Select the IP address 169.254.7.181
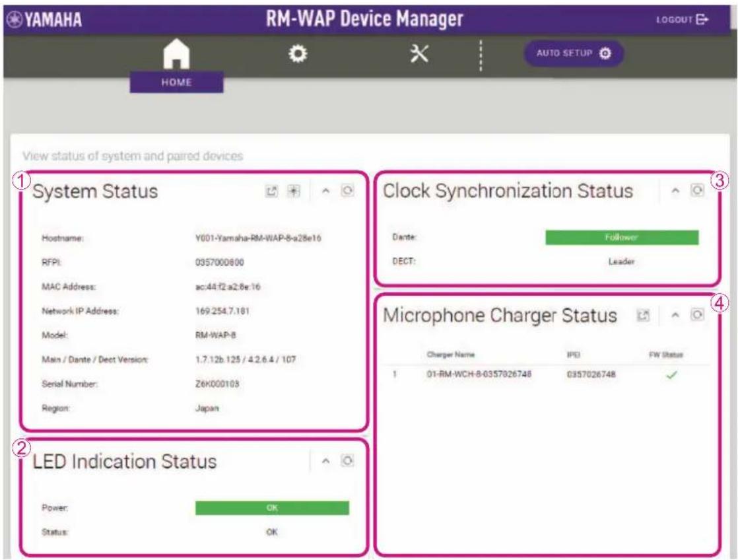This screenshot has width=738, height=560. tap(222, 311)
